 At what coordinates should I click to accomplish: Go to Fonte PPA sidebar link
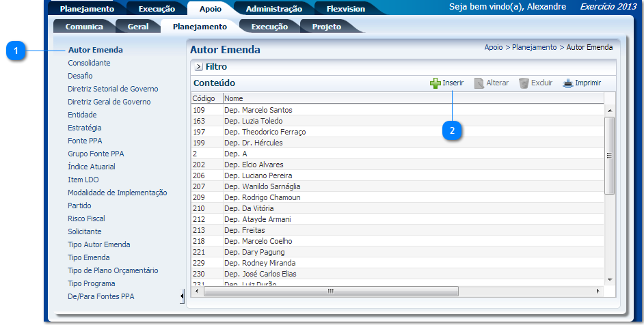point(85,141)
